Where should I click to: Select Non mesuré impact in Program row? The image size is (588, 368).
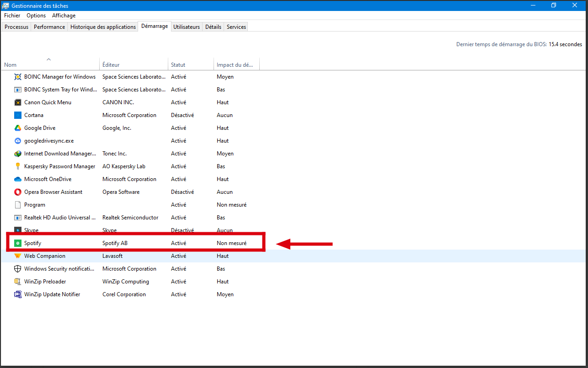tap(232, 205)
